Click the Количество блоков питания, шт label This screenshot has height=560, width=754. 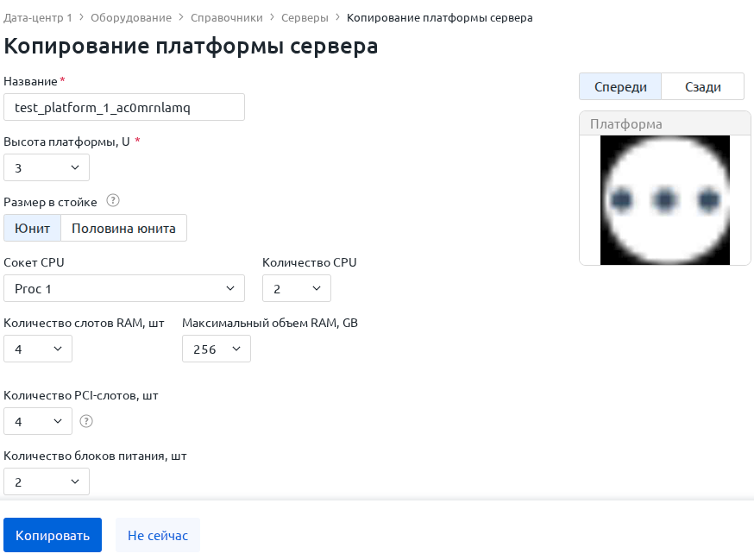coord(95,456)
